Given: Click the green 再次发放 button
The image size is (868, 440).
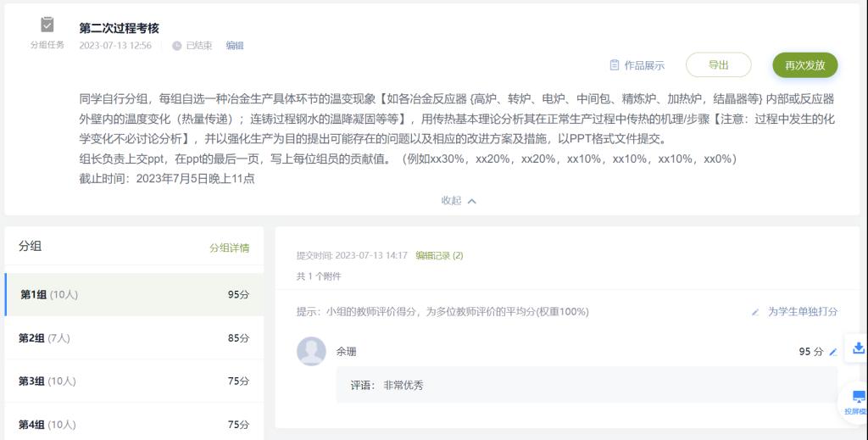Looking at the screenshot, I should pyautogui.click(x=805, y=65).
